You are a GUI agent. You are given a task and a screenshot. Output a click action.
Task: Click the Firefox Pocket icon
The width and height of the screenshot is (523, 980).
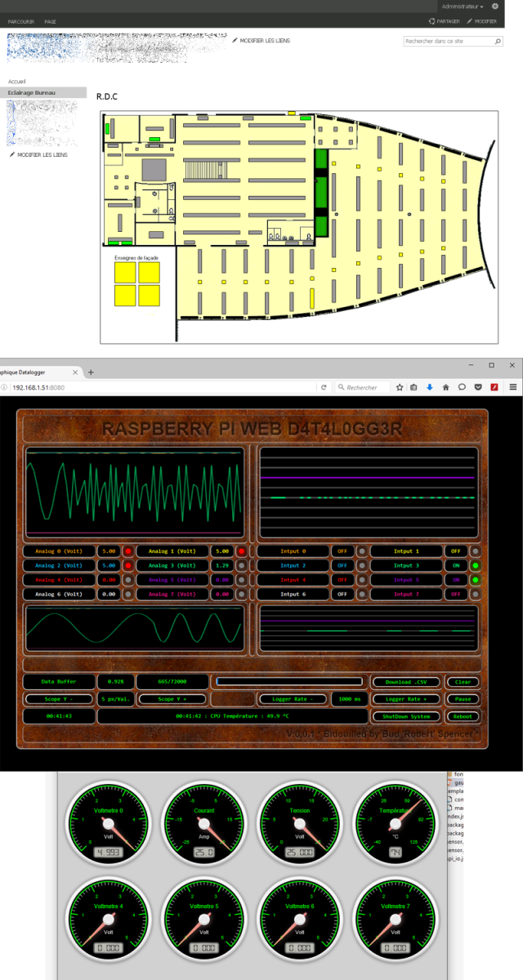pos(477,387)
